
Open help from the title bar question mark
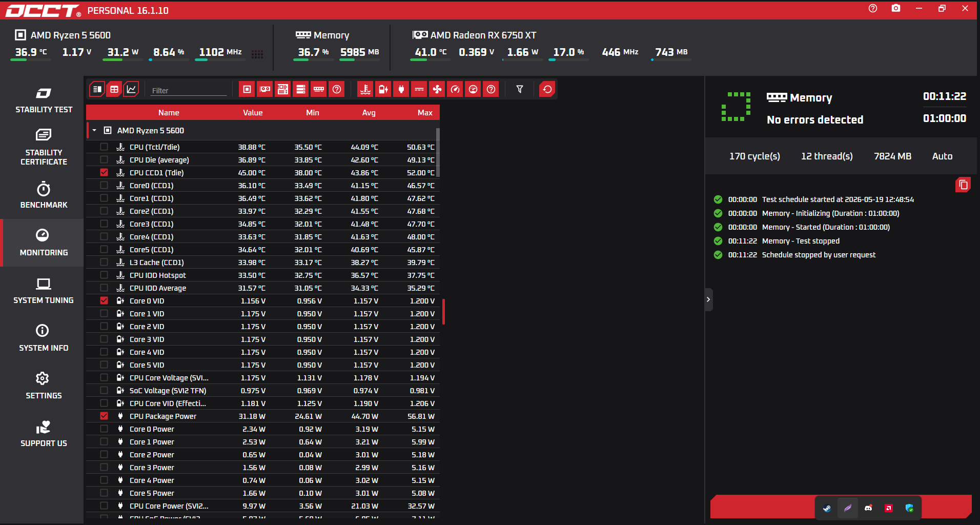[x=873, y=8]
